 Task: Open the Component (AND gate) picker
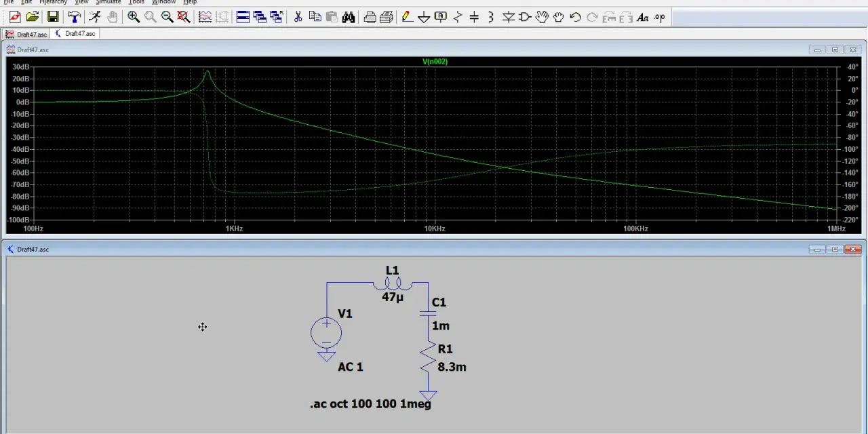526,17
